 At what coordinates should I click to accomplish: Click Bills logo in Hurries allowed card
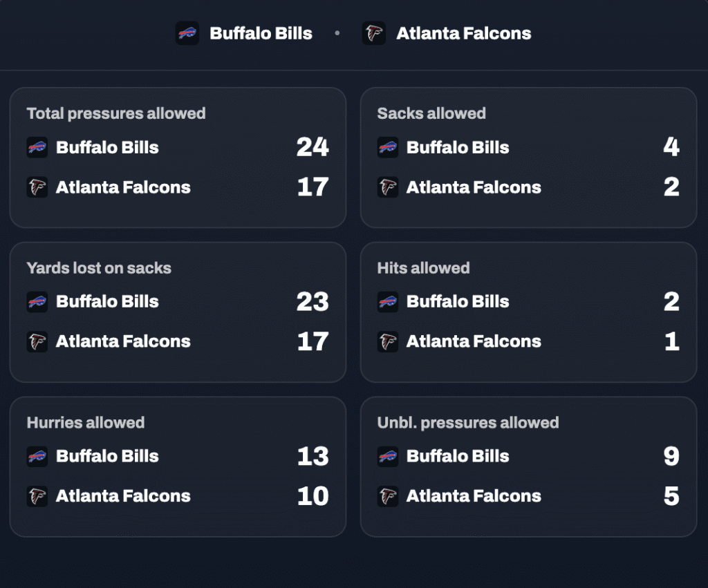tap(37, 456)
